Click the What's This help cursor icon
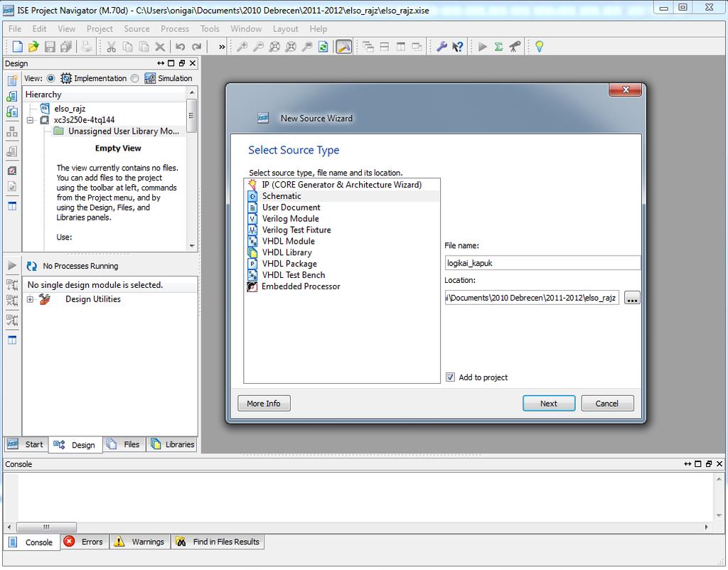The image size is (728, 570). pos(458,46)
